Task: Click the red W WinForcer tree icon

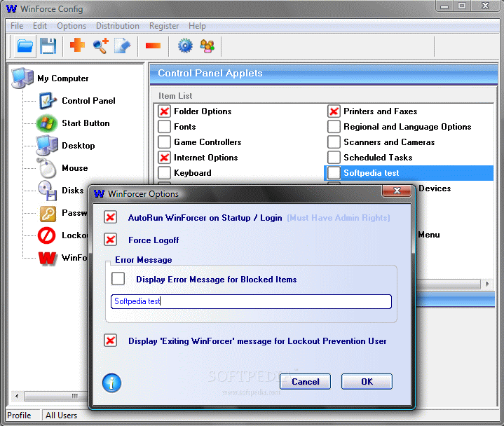Action: click(47, 258)
